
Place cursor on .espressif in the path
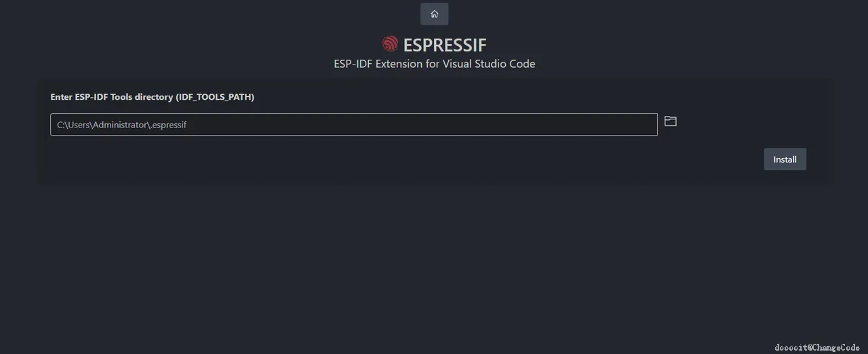point(168,125)
